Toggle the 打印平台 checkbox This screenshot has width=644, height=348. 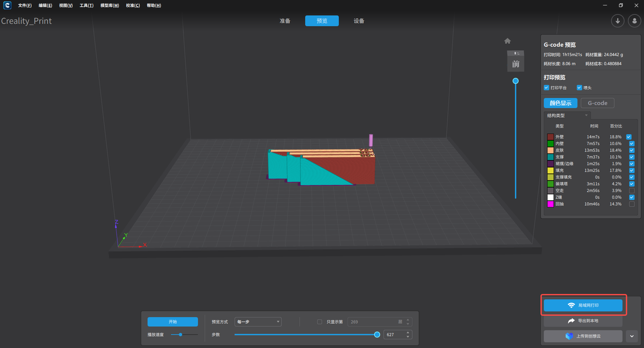coord(546,88)
